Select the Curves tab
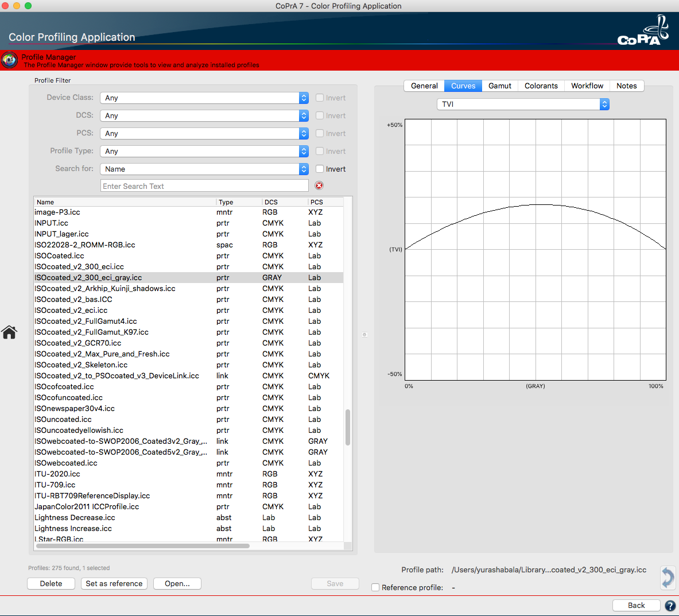The height and width of the screenshot is (616, 679). tap(463, 86)
